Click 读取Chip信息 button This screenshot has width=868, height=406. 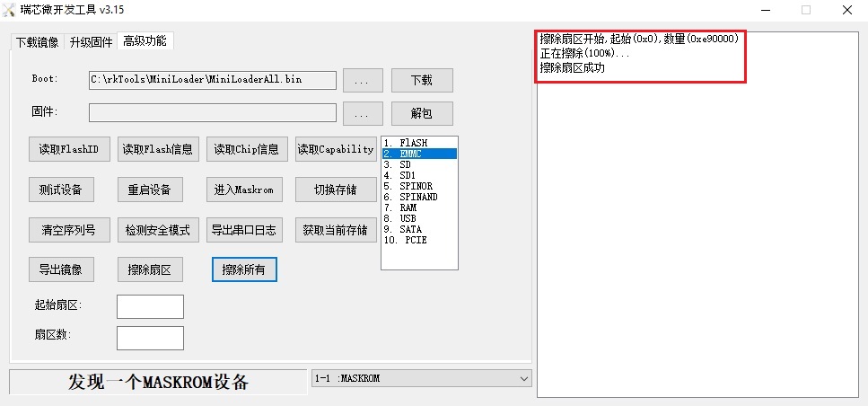(246, 149)
